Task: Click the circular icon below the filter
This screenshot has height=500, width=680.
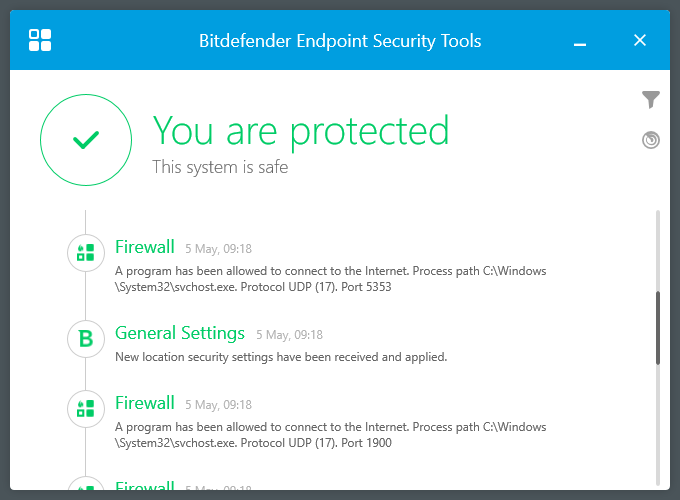Action: pyautogui.click(x=651, y=140)
